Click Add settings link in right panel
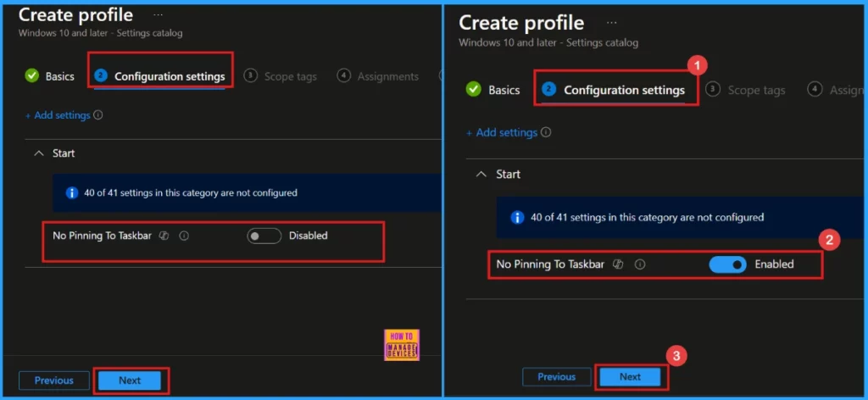The height and width of the screenshot is (400, 868). pos(502,133)
